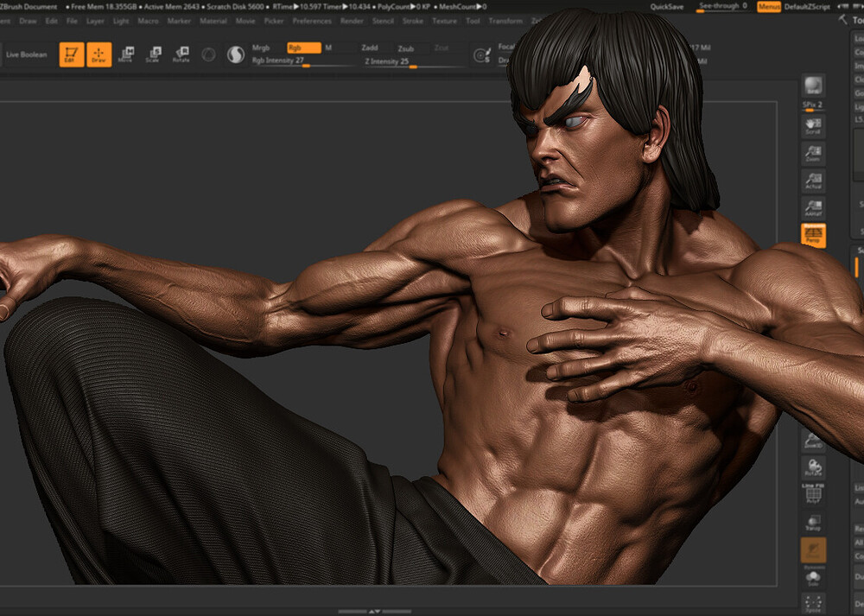Click the S-shaped material swap icon
Image resolution: width=864 pixels, height=616 pixels.
[236, 54]
